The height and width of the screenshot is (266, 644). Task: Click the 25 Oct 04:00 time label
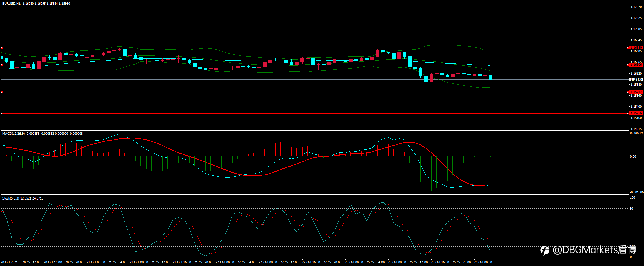375,262
